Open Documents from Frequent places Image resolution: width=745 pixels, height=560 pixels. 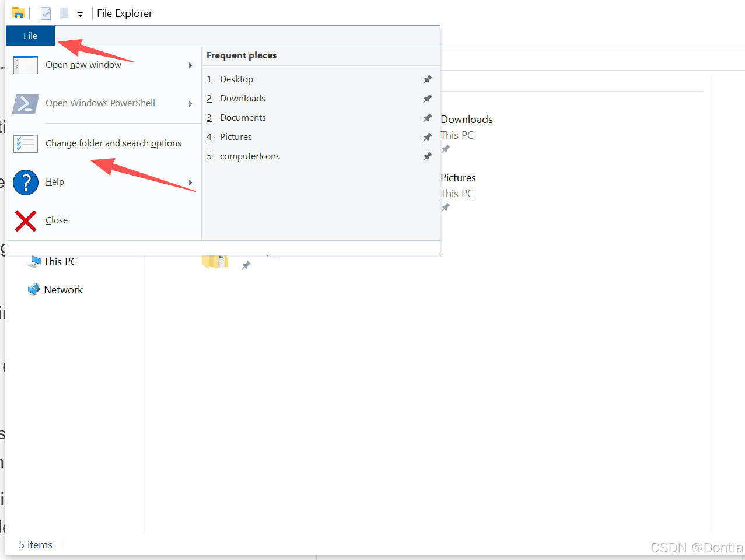click(243, 117)
